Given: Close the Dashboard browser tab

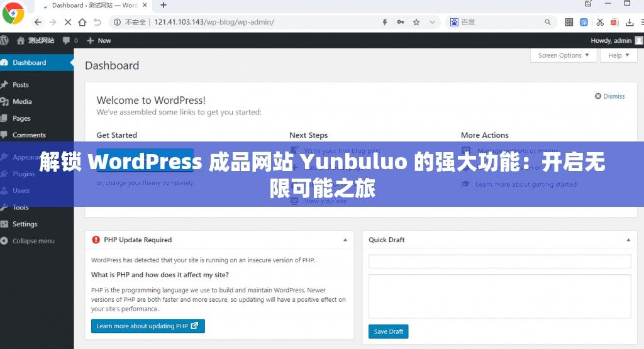Looking at the screenshot, I should click(x=145, y=5).
